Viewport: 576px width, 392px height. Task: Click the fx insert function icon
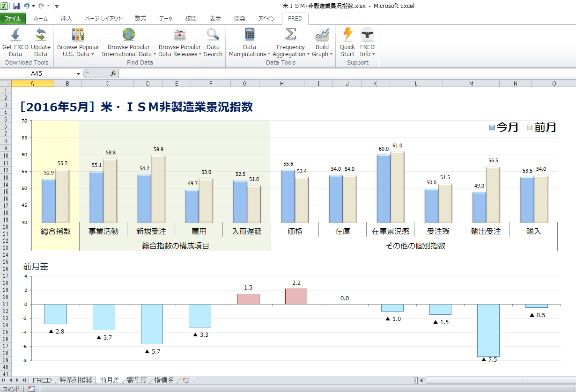(x=113, y=73)
